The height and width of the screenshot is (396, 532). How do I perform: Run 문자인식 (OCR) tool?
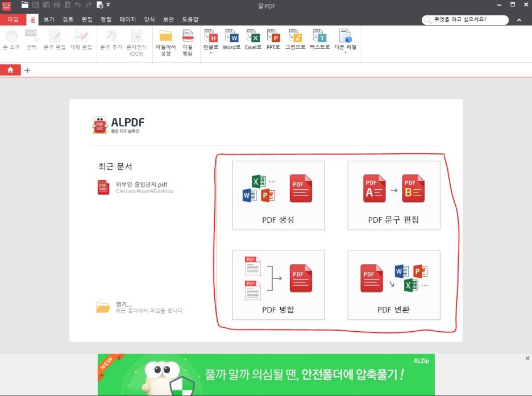click(136, 43)
